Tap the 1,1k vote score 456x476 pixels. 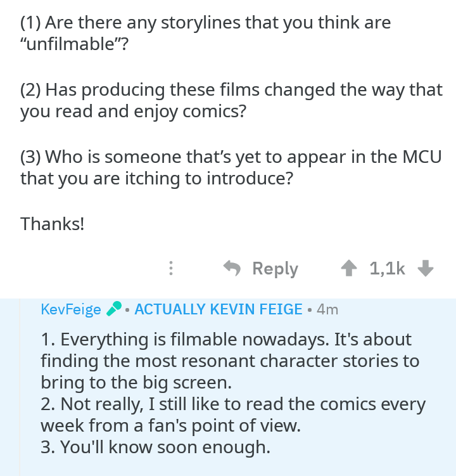pos(387,269)
